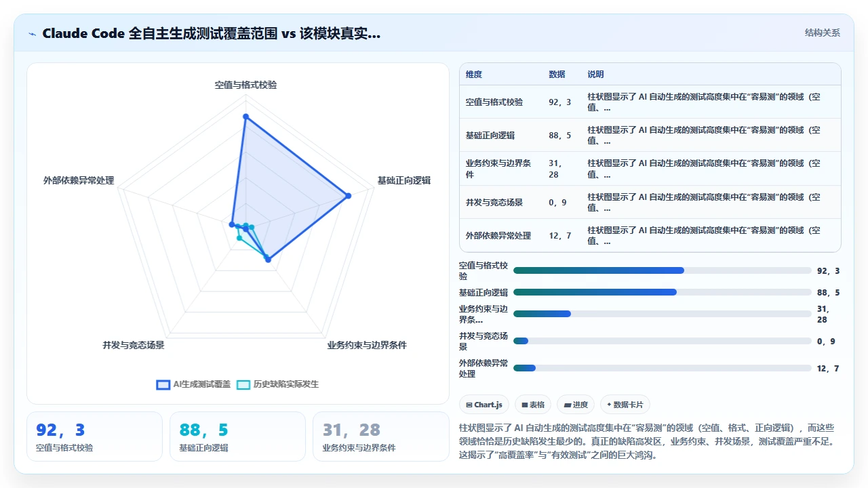This screenshot has width=868, height=488.
Task: Click the 空值与格式校验 radar axis label
Action: pyautogui.click(x=245, y=85)
